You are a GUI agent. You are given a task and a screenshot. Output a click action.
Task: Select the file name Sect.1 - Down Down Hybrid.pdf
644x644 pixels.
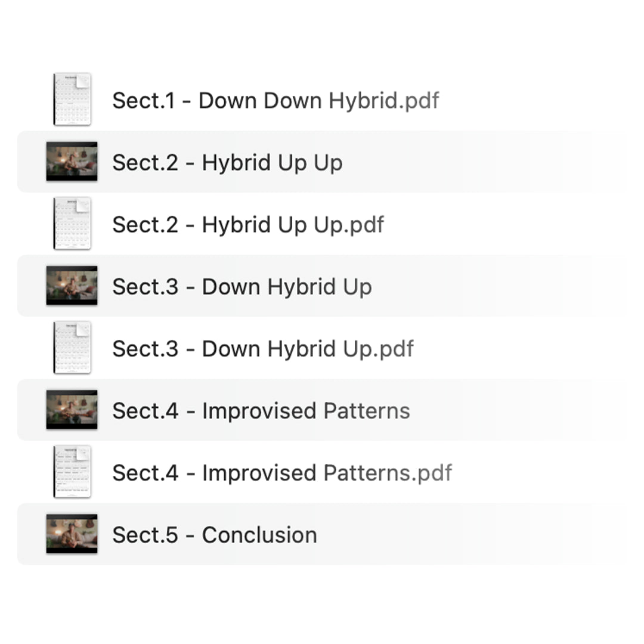275,101
